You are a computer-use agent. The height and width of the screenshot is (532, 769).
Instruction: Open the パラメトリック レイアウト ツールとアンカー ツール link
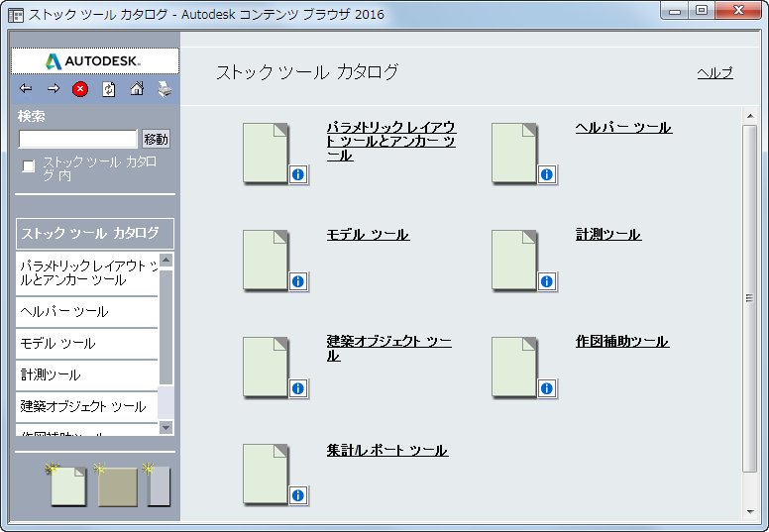pos(391,142)
